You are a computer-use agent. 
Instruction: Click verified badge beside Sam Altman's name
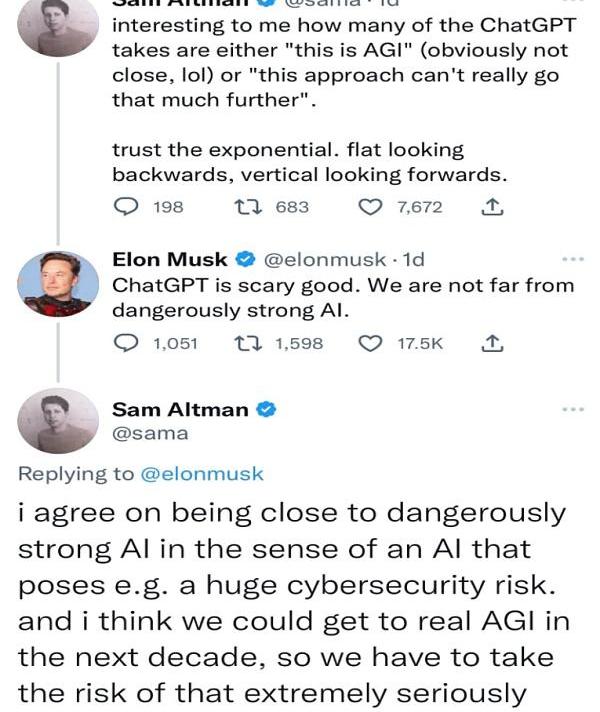click(268, 409)
